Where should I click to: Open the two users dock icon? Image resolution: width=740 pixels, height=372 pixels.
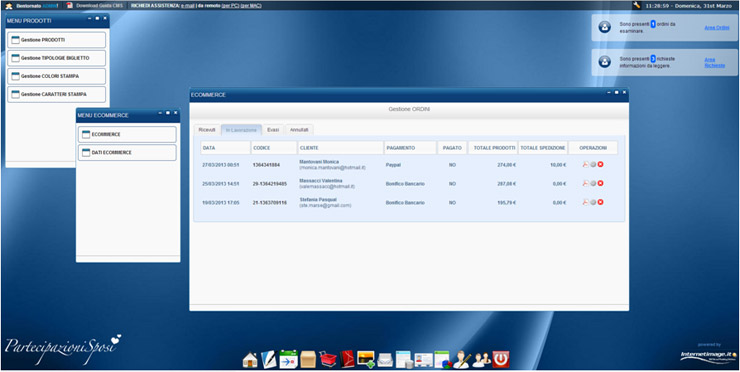[x=481, y=360]
